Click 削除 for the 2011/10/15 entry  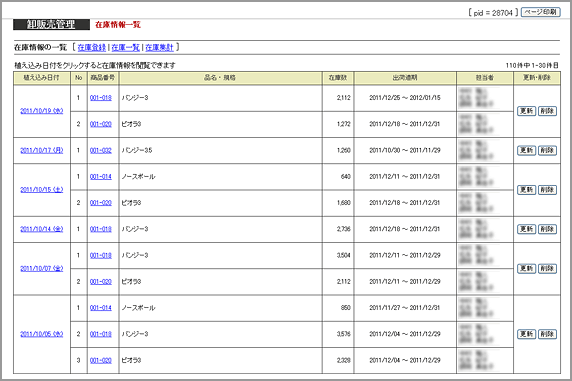click(547, 190)
